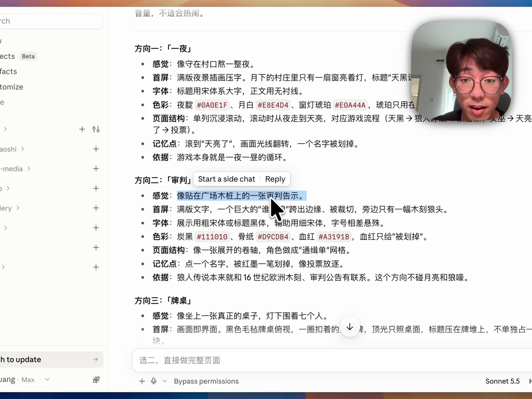Click color code #A3191B
Viewport: 532px width, 399px height.
click(x=334, y=237)
